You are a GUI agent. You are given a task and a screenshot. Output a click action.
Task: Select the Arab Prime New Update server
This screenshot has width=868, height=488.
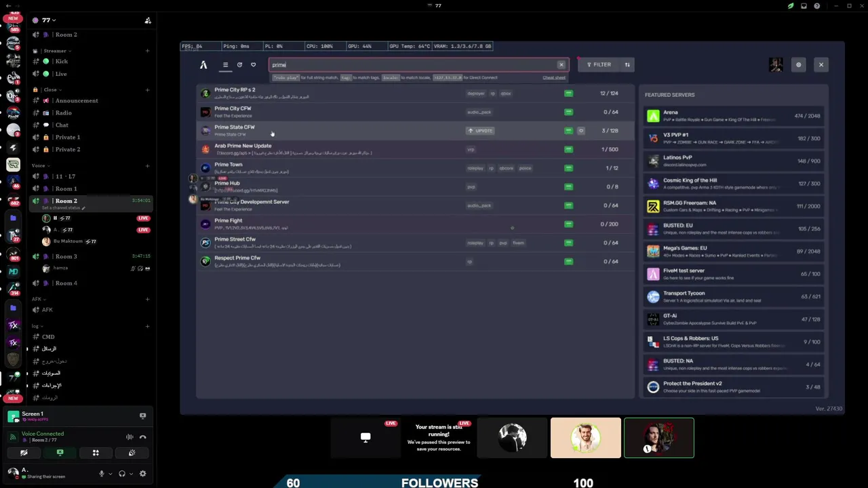pyautogui.click(x=415, y=149)
